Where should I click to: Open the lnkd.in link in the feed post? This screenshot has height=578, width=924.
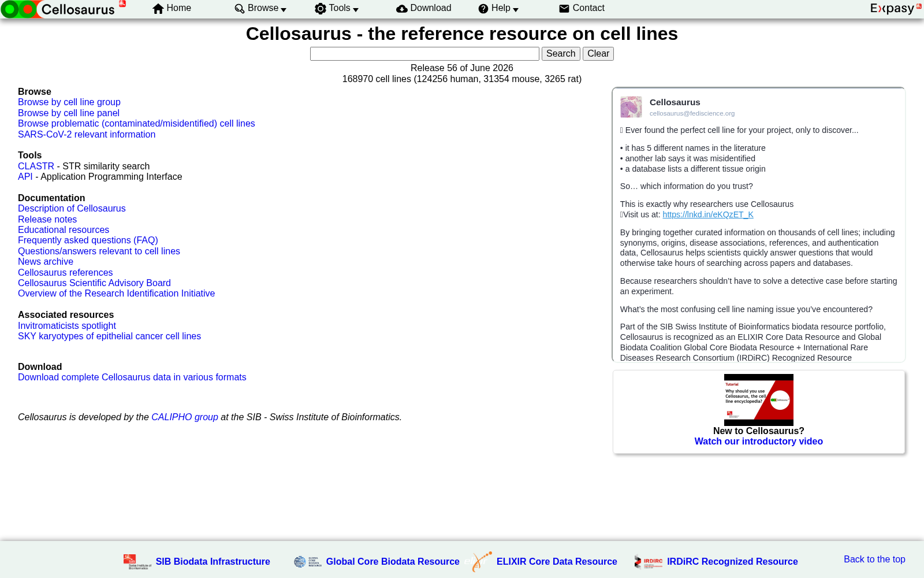pyautogui.click(x=708, y=214)
